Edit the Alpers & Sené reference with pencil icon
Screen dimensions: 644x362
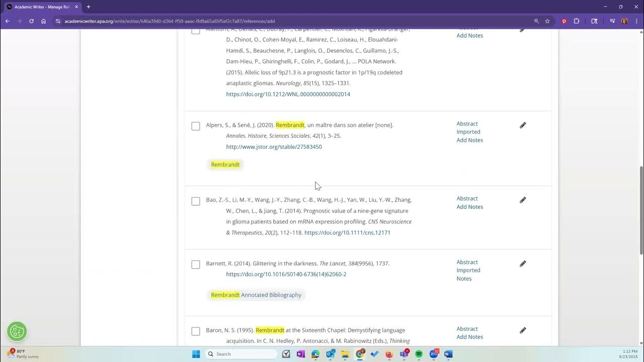pos(523,125)
